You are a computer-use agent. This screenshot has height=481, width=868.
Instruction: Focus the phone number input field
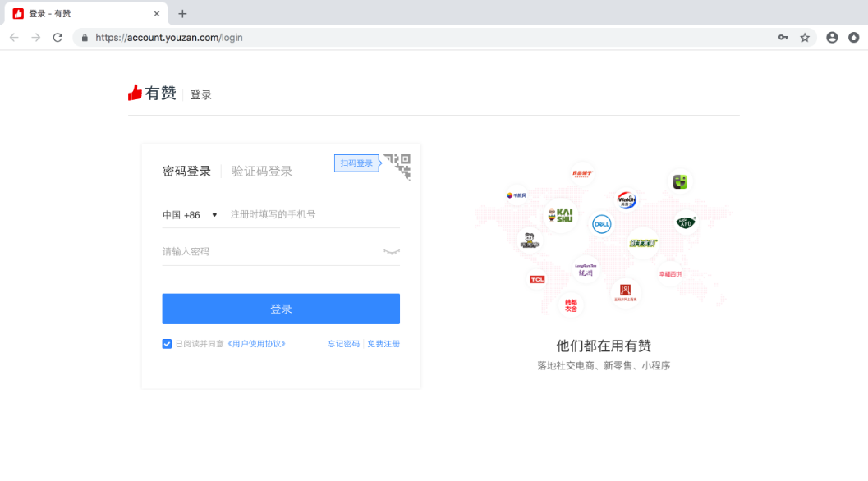(x=315, y=214)
